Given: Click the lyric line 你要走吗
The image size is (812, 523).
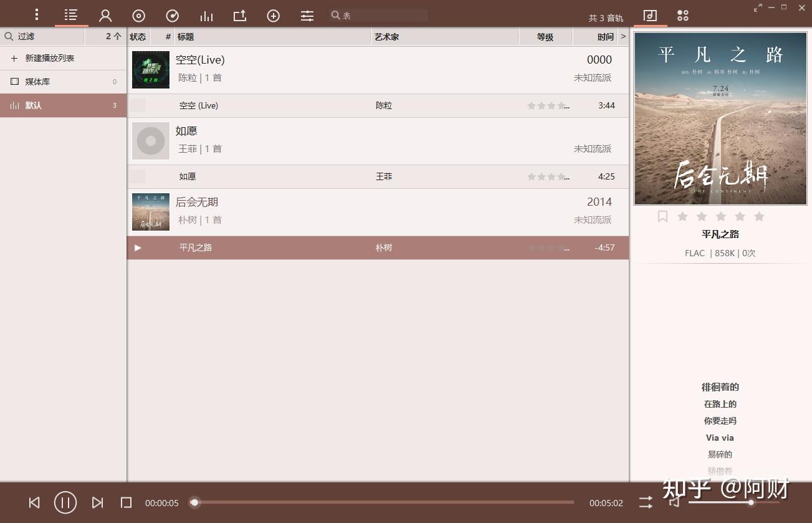Looking at the screenshot, I should click(x=720, y=421).
